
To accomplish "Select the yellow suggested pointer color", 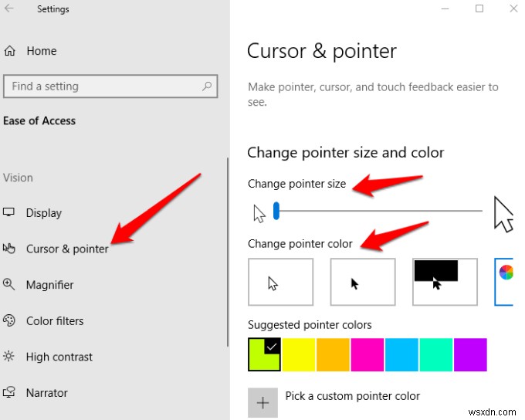I will point(299,354).
